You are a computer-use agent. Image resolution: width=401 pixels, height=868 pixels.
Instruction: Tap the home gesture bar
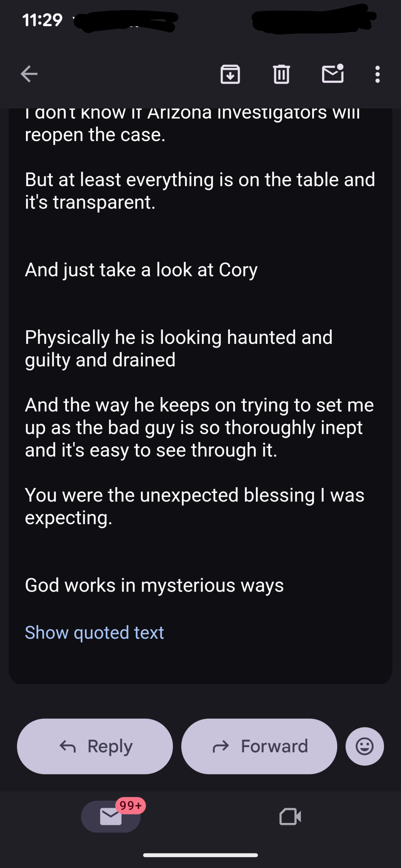pos(200,855)
